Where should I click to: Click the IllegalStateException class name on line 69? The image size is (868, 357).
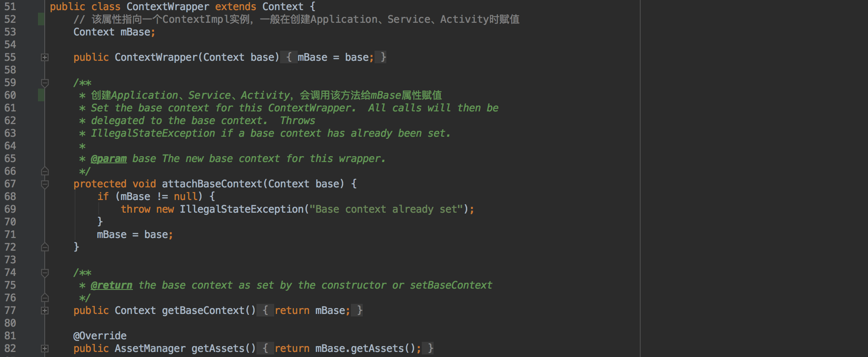[241, 209]
